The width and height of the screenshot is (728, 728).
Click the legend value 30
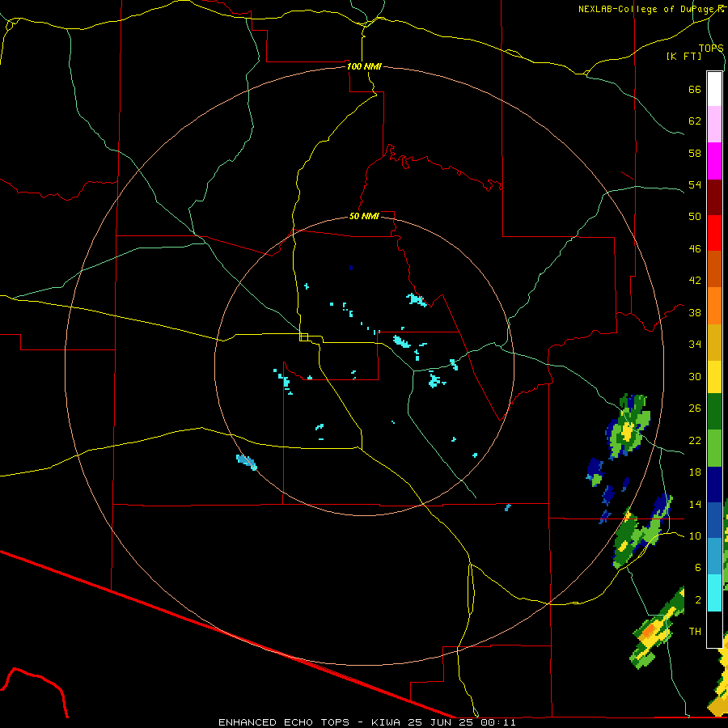(695, 376)
